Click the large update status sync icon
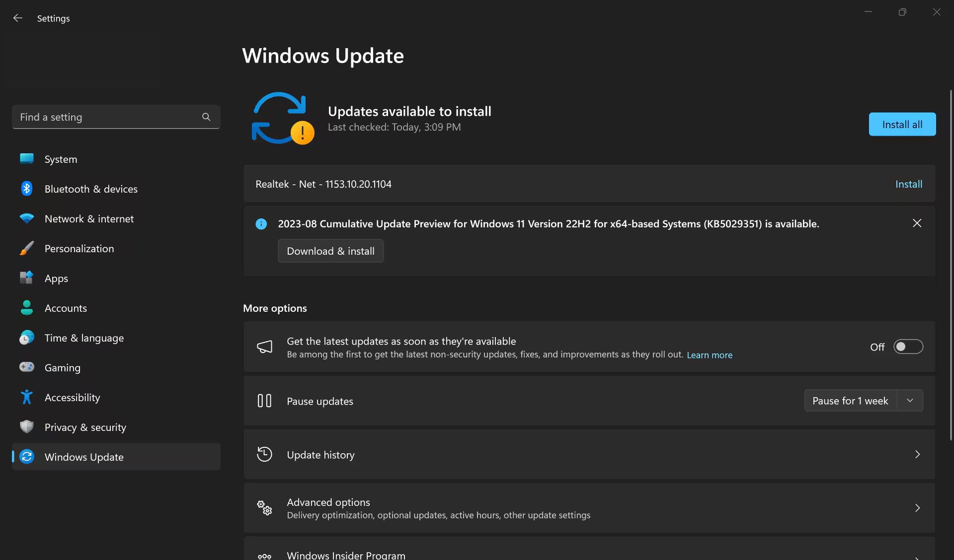954x560 pixels. point(282,118)
